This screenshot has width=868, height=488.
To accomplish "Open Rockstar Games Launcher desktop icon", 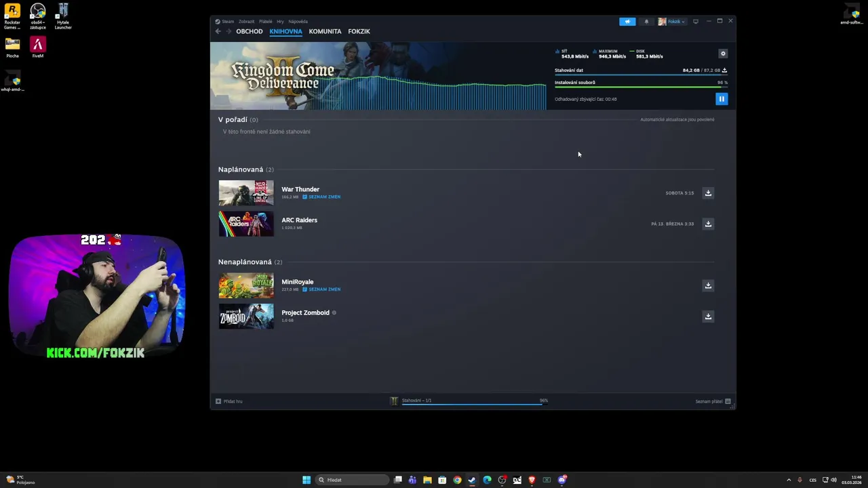I will pos(12,17).
